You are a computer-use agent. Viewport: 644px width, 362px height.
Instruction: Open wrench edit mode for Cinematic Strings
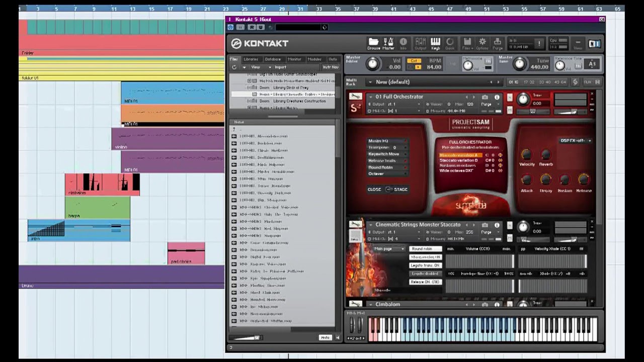(x=355, y=224)
